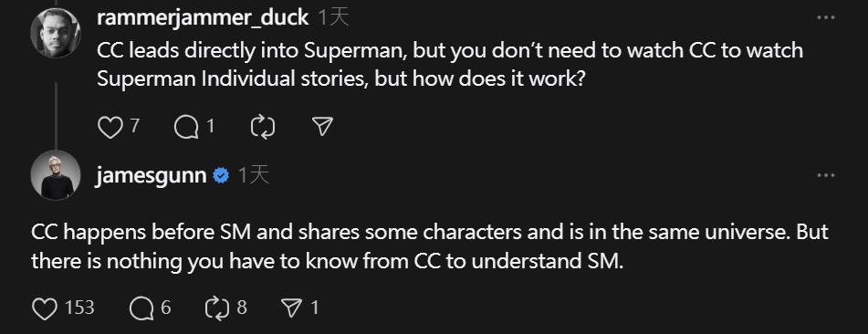View the 153 likes count on jamesgunn's reply
This screenshot has height=334, width=868.
click(79, 308)
